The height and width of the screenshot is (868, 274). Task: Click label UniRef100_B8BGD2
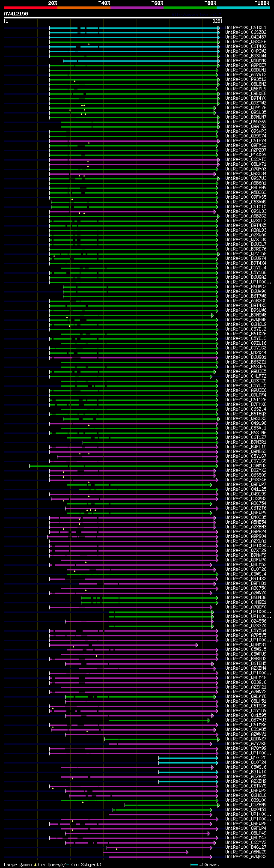[x=246, y=659]
